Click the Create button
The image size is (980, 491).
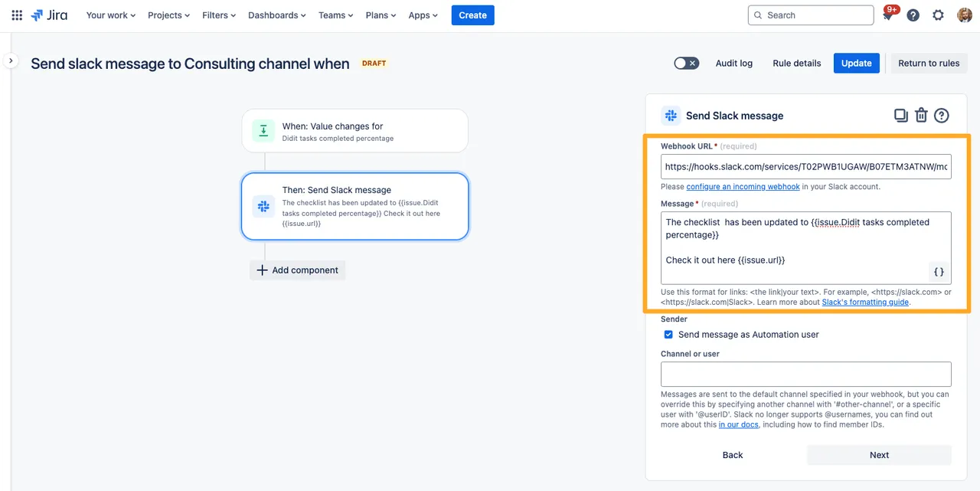pyautogui.click(x=473, y=15)
